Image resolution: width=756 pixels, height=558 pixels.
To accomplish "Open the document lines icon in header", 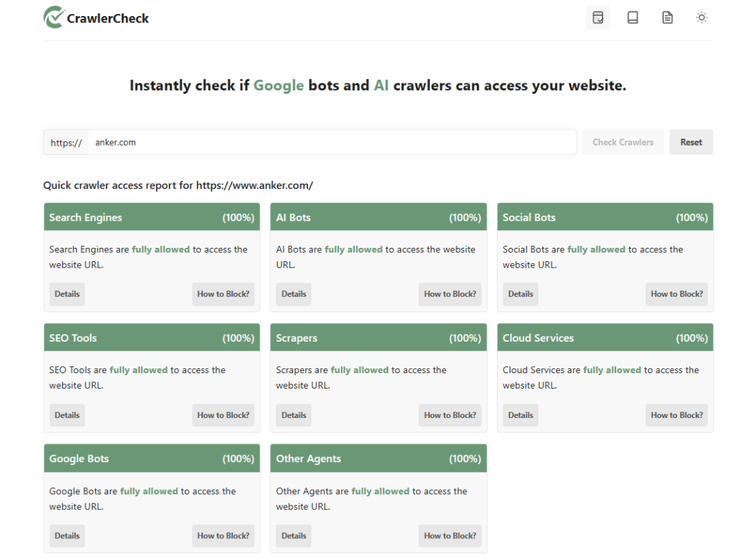I will [667, 18].
